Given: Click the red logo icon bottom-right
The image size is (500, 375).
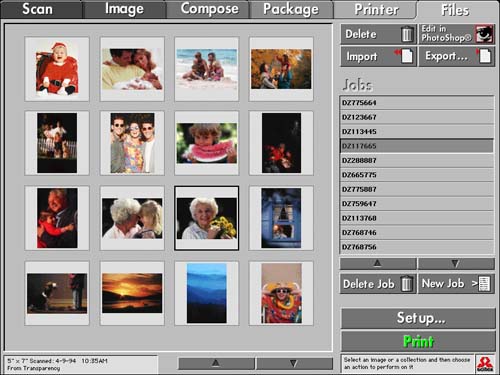Looking at the screenshot, I should [x=485, y=364].
